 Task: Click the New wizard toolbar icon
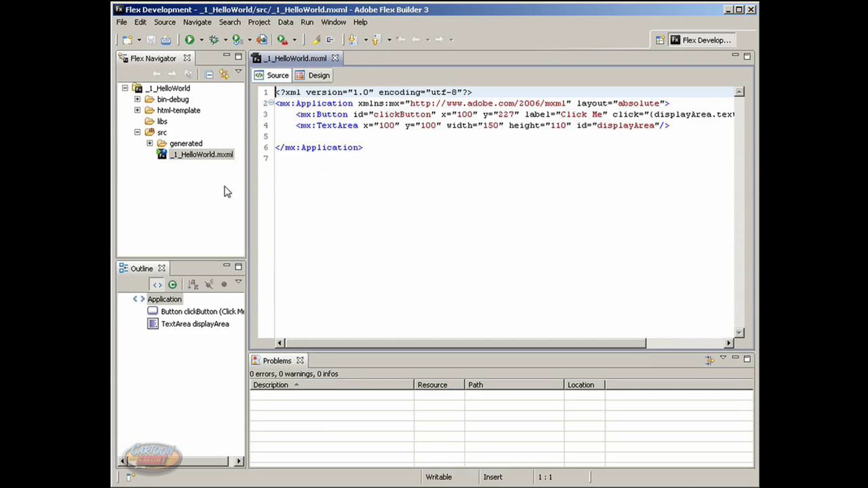click(x=127, y=40)
